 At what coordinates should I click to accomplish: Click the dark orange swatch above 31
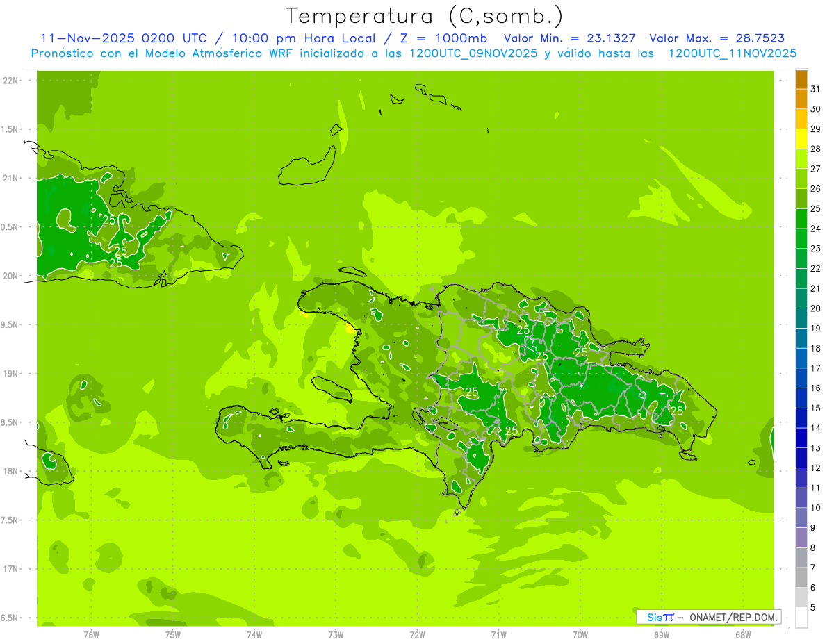(801, 79)
